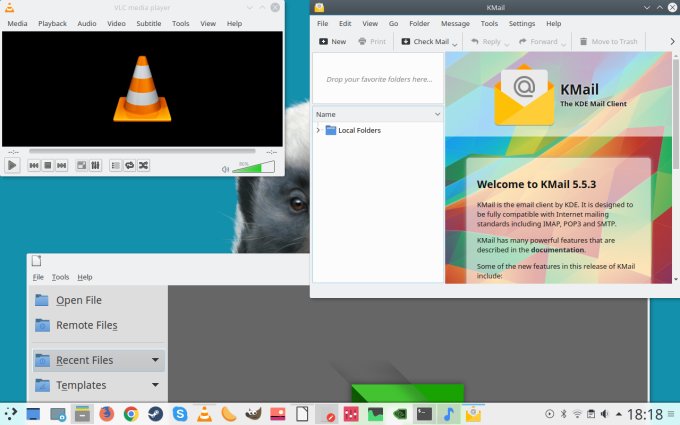Expand the Local Folders tree item
The width and height of the screenshot is (680, 425).
(x=318, y=130)
